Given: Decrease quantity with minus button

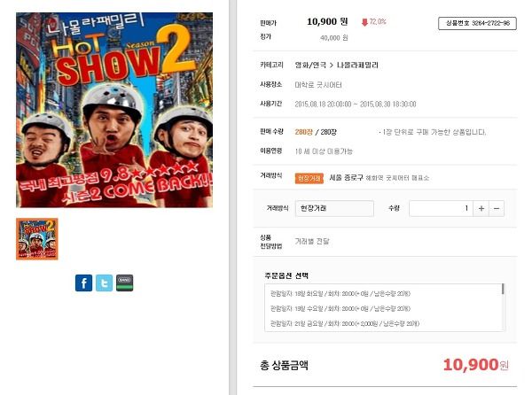Looking at the screenshot, I should [x=497, y=208].
